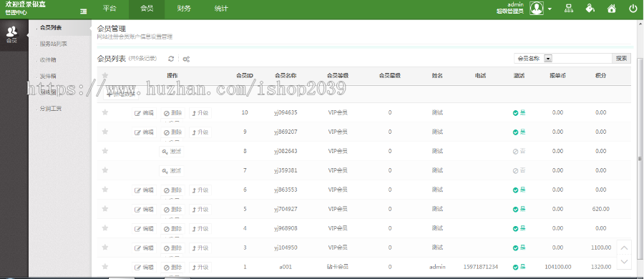
Task: Edit member yj104950
Action: [144, 248]
